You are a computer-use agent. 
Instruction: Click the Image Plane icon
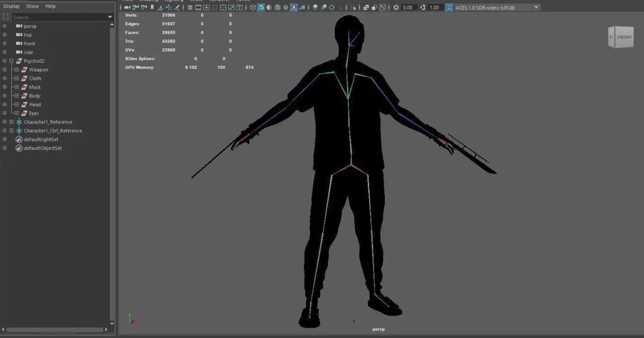(160, 8)
